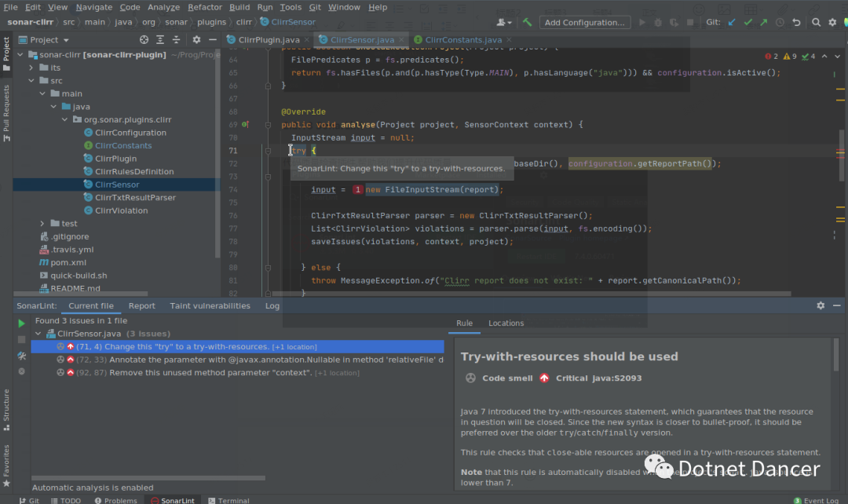Toggle the Project tool window side tab

[x=6, y=49]
